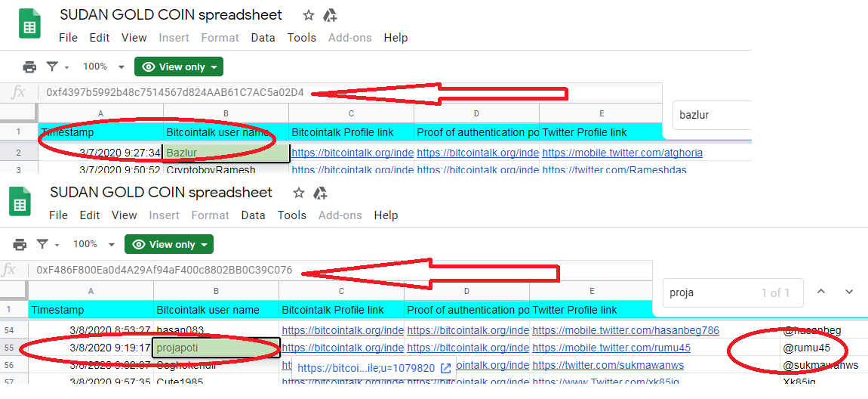Select the 'Bazlur' username cell
The width and height of the screenshot is (868, 399).
pos(226,153)
